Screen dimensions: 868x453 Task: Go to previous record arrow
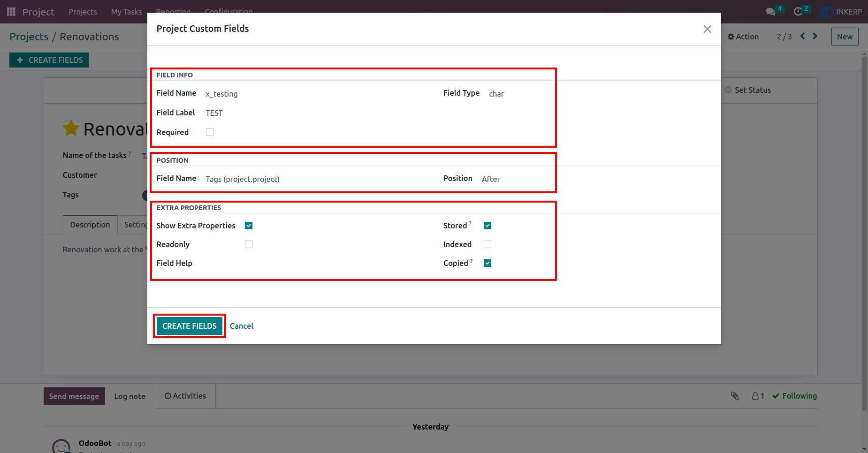(x=803, y=36)
